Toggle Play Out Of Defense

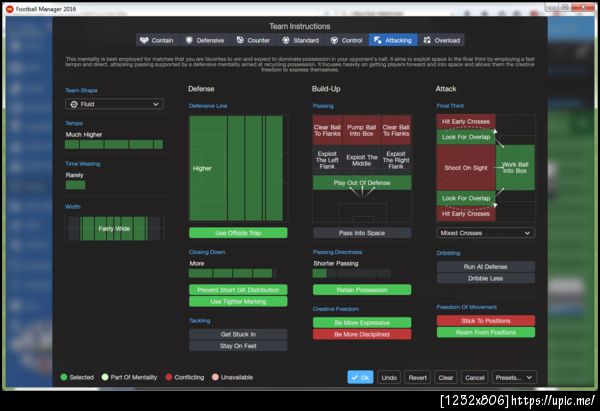click(362, 183)
